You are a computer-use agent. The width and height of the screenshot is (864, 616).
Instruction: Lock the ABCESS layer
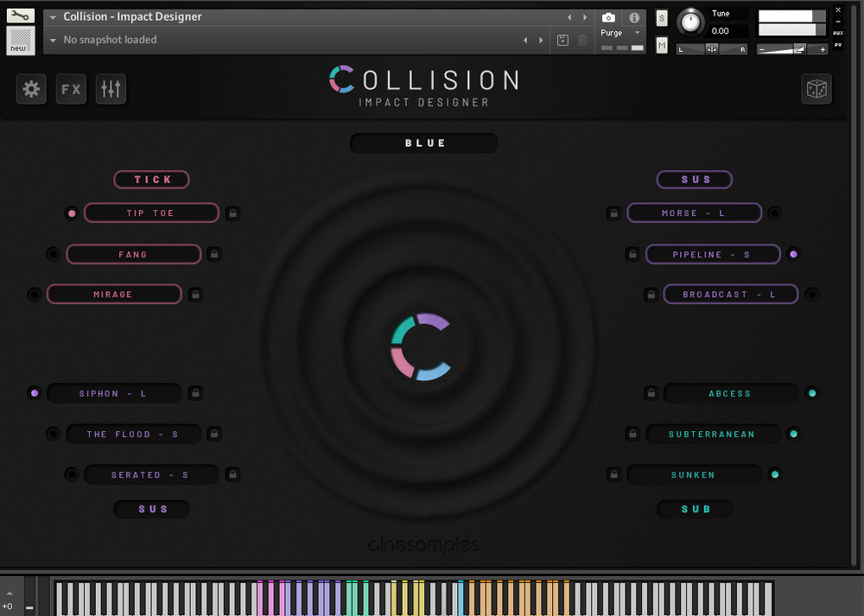click(651, 393)
